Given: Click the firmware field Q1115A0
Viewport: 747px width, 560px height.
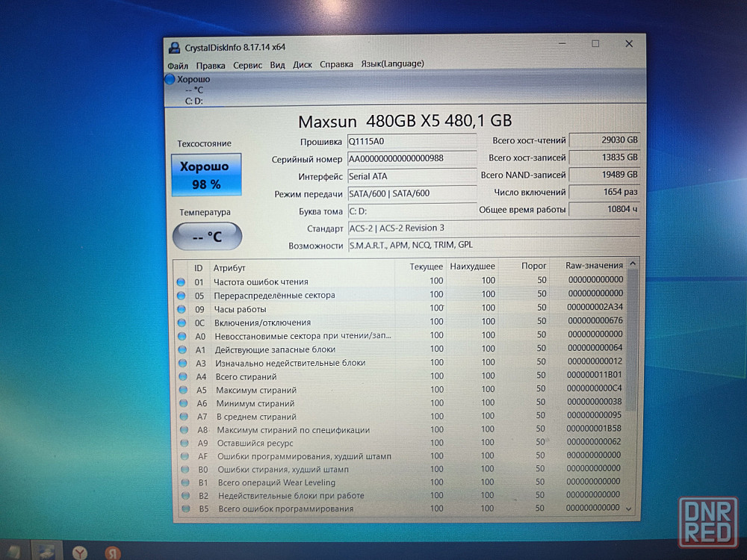Looking at the screenshot, I should click(x=412, y=141).
